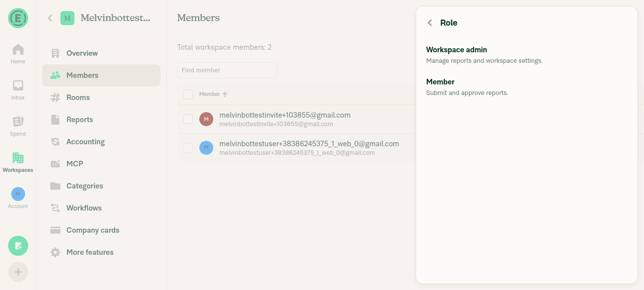Click the More features gear icon

[55, 252]
